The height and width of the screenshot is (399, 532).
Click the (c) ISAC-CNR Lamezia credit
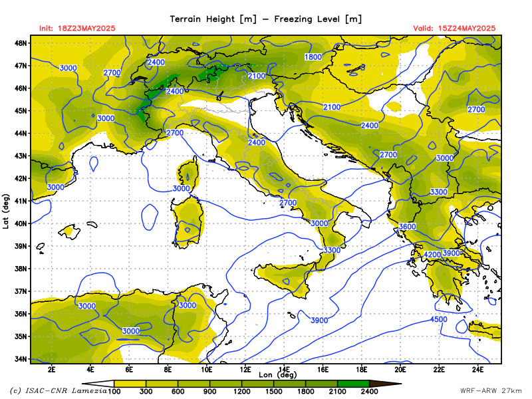pos(58,390)
